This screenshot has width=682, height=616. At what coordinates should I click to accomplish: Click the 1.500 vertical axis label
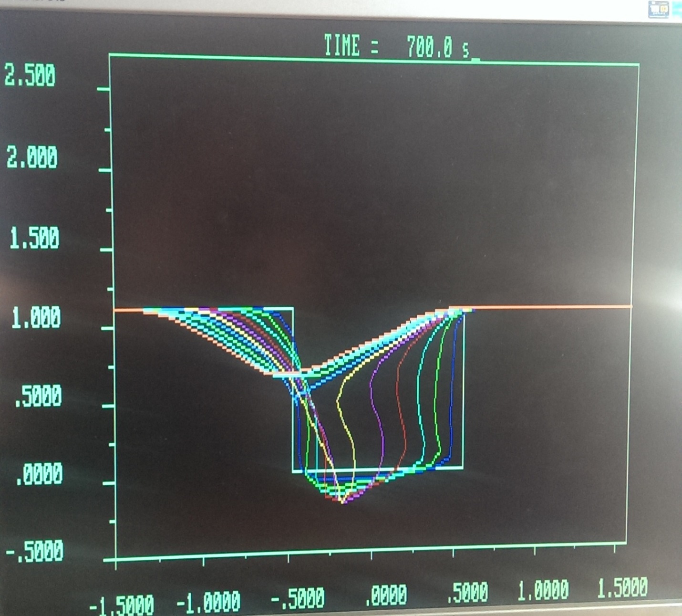34,237
